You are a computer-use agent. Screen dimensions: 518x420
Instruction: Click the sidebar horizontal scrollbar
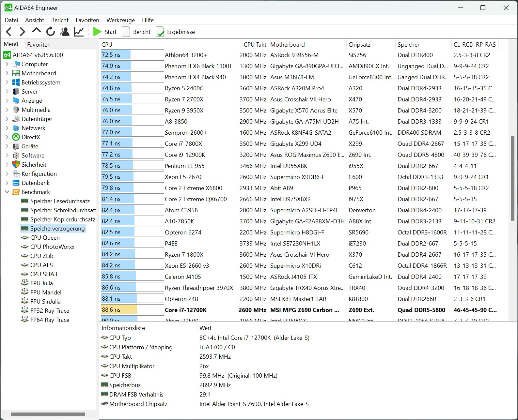pos(48,414)
